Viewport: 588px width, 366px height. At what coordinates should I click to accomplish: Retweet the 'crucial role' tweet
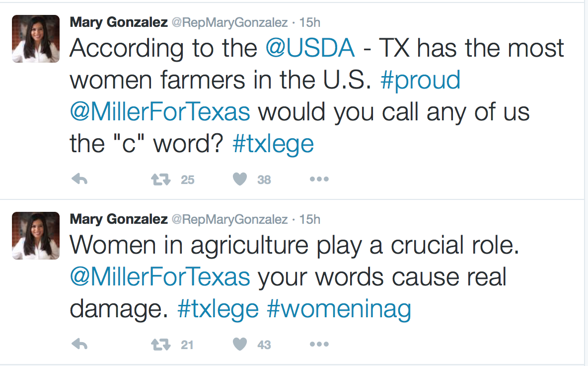click(x=161, y=344)
